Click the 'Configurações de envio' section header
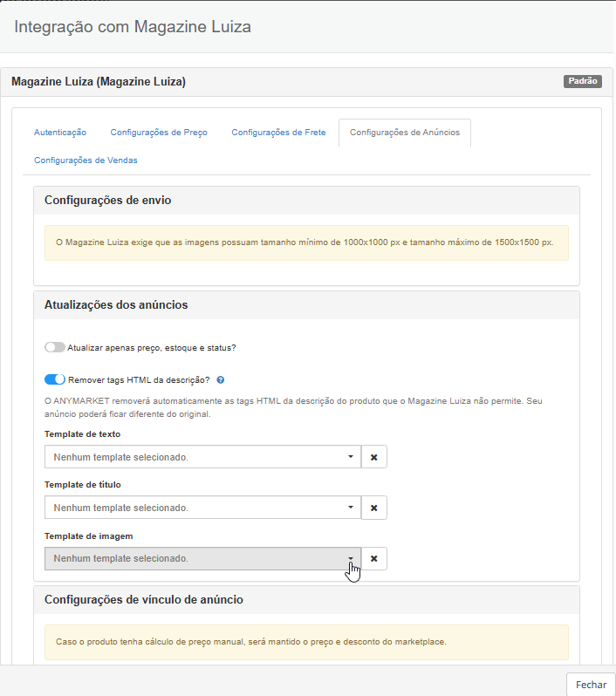Image resolution: width=616 pixels, height=696 pixels. point(306,201)
